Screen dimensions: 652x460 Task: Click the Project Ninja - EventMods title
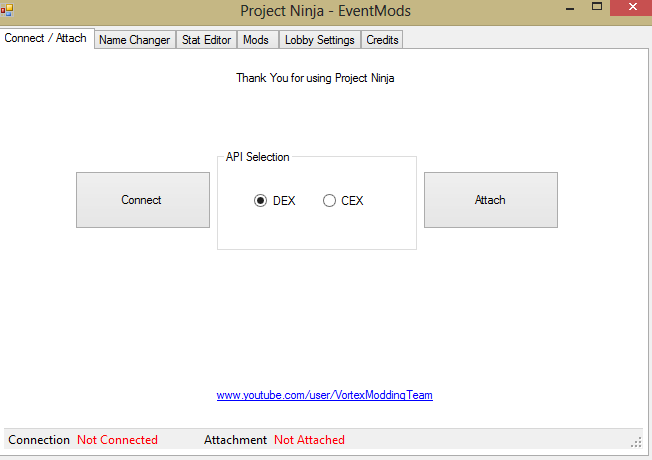(325, 11)
